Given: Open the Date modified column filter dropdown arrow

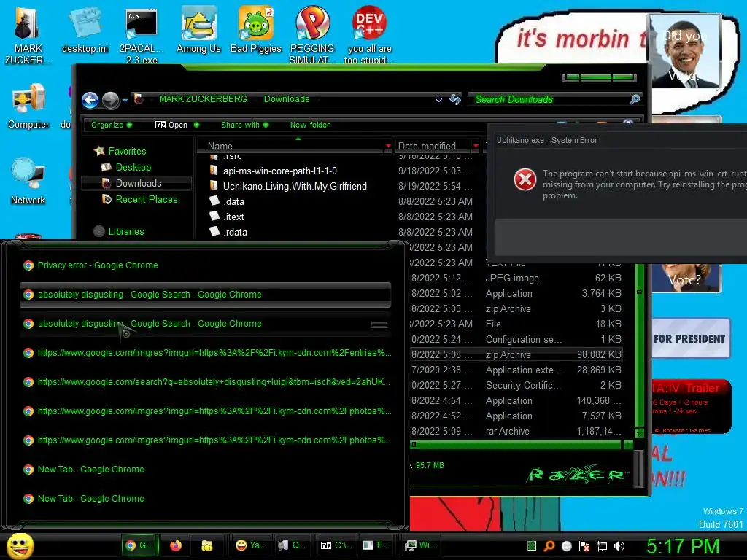Looking at the screenshot, I should 476,146.
